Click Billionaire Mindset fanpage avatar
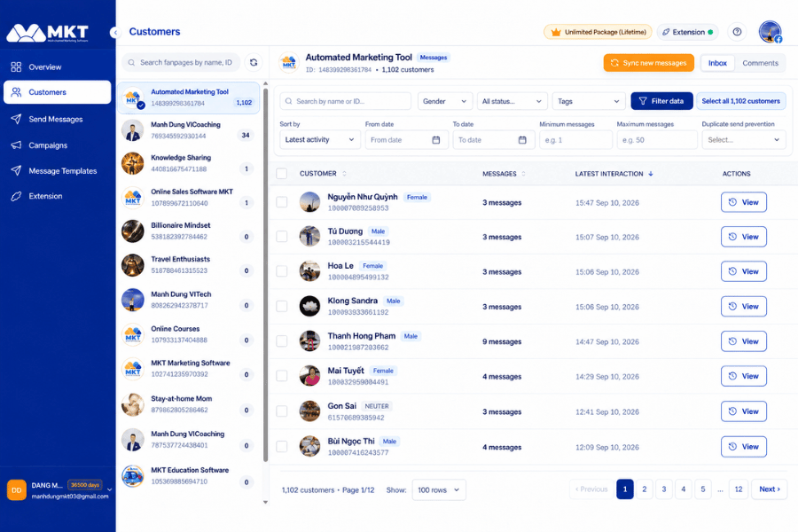The height and width of the screenshot is (532, 798). click(x=133, y=231)
